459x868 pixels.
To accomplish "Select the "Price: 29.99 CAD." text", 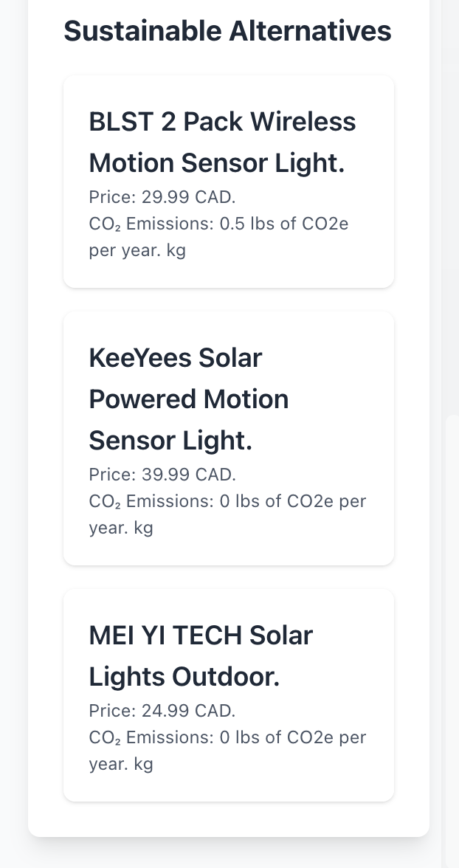I will tap(162, 197).
